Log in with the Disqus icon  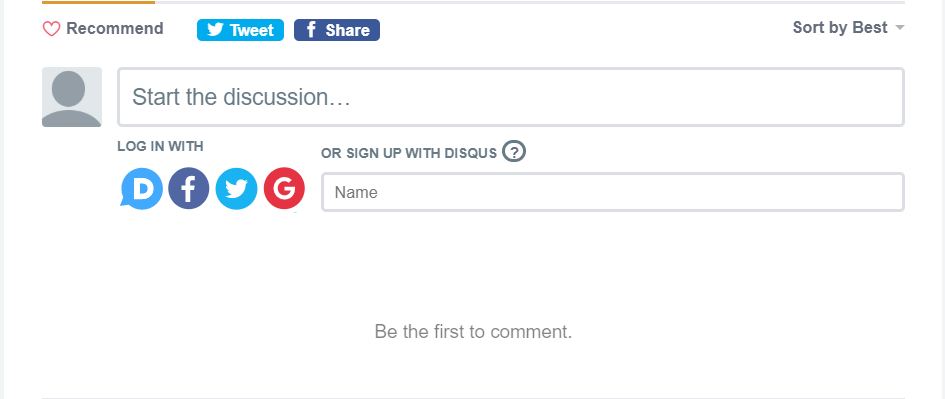click(x=142, y=189)
